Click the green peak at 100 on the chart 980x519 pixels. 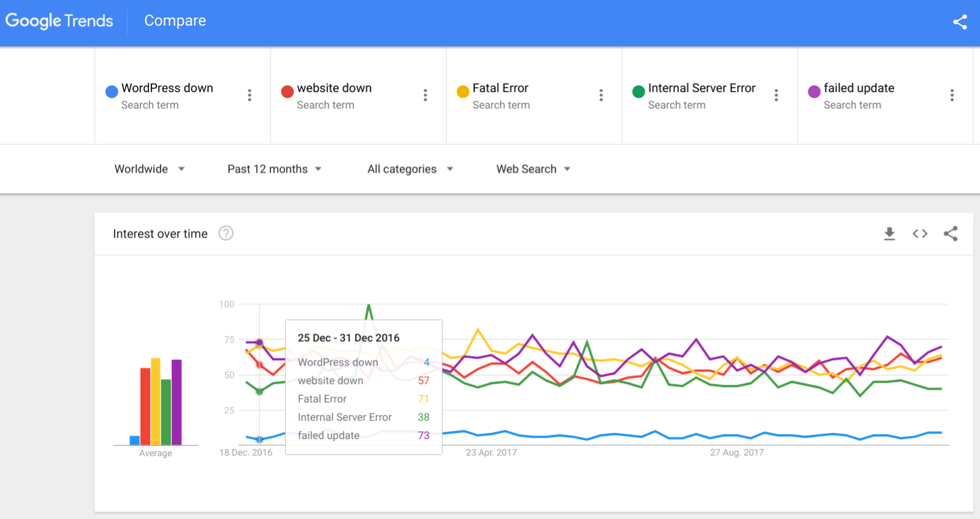[x=369, y=305]
